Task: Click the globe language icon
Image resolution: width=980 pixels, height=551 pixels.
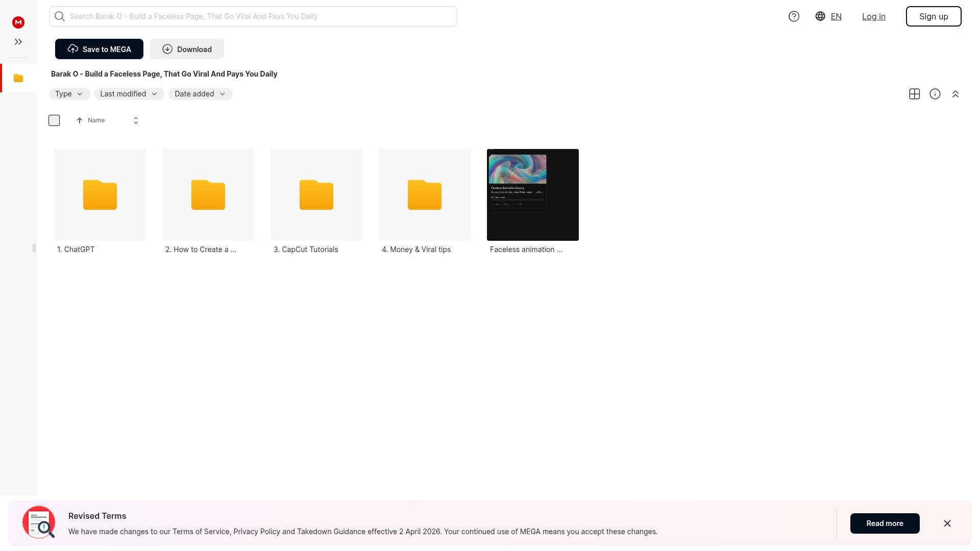Action: coord(820,16)
